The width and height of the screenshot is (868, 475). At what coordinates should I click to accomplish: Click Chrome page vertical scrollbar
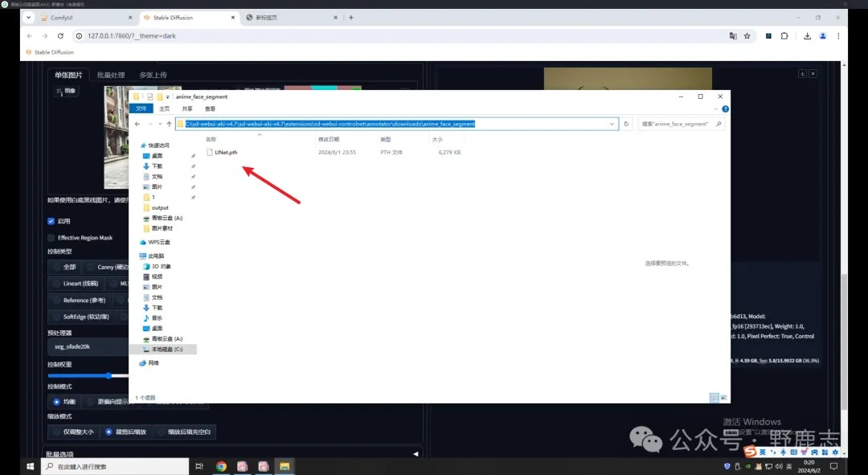pos(844,341)
